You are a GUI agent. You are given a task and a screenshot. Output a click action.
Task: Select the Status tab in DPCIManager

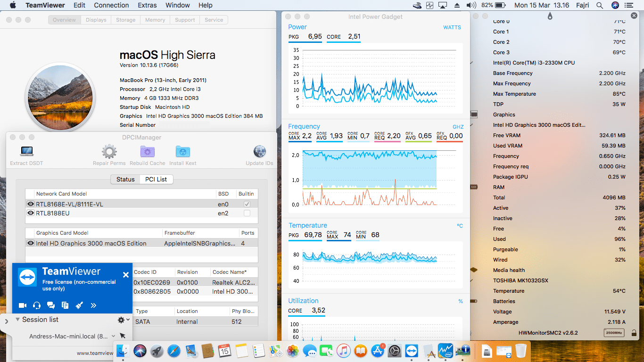pyautogui.click(x=125, y=179)
